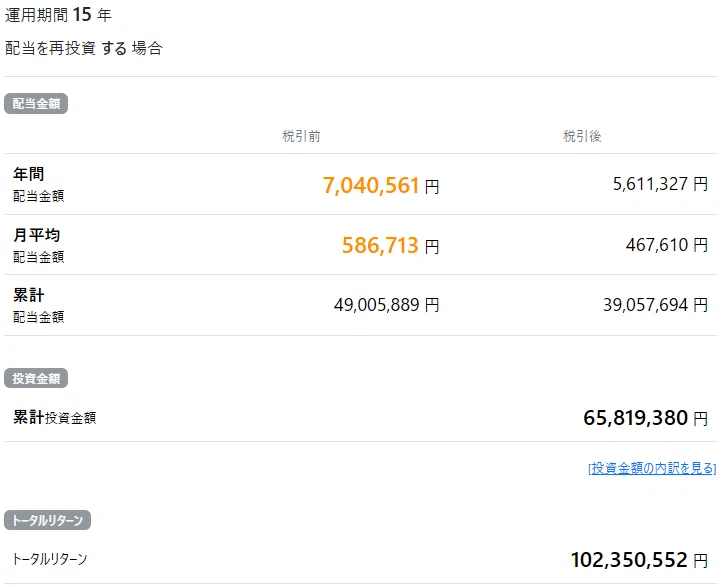This screenshot has width=723, height=587.
Task: Click the 累計投資金額 row label
Action: (x=55, y=418)
